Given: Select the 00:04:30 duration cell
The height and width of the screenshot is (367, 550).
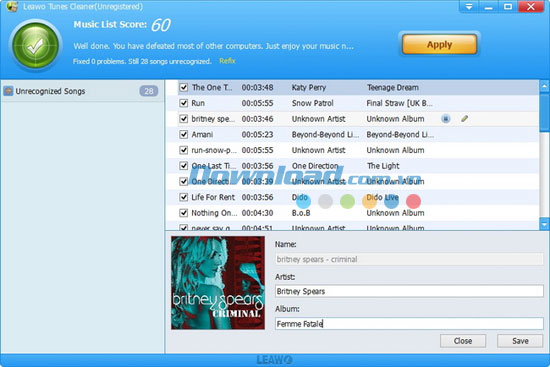Looking at the screenshot, I should (x=257, y=213).
